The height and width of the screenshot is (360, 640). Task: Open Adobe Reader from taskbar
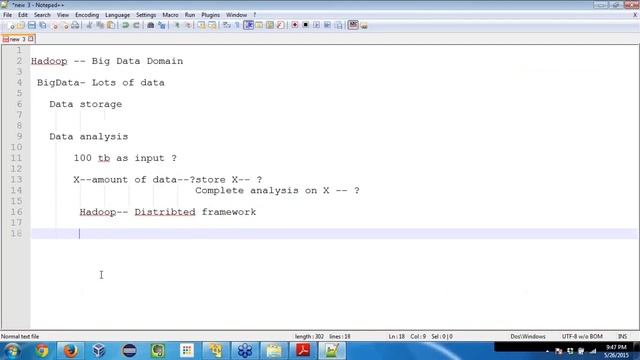pos(303,351)
